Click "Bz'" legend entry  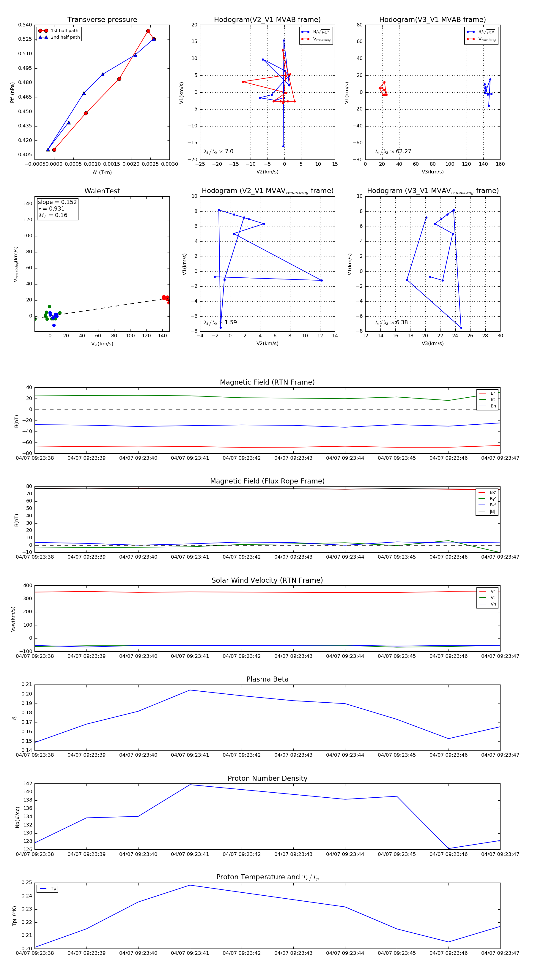tap(487, 505)
